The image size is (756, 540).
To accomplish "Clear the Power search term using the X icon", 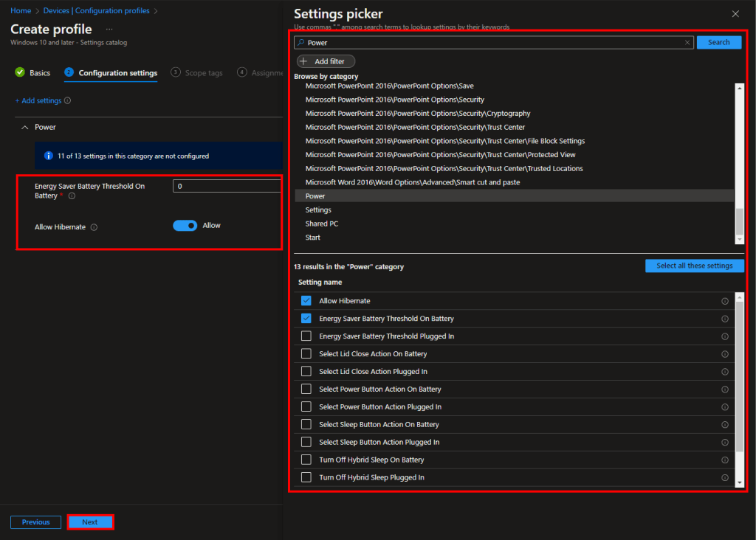I will (x=687, y=42).
